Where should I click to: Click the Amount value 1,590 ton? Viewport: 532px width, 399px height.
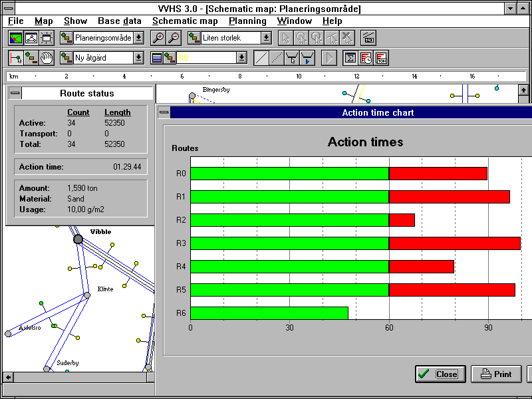click(x=82, y=188)
